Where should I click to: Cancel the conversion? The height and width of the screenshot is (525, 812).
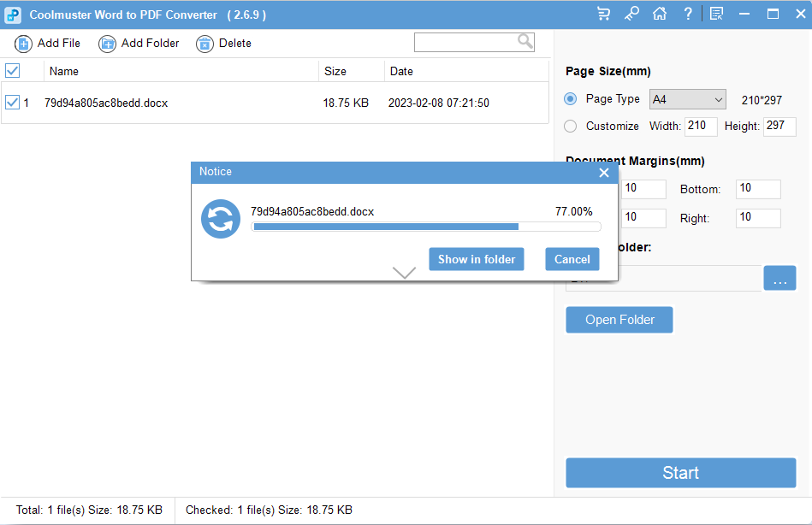tap(572, 259)
